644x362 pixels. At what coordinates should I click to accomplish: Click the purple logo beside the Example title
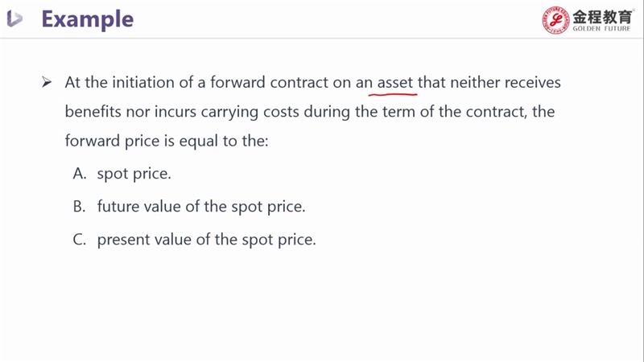pyautogui.click(x=15, y=19)
